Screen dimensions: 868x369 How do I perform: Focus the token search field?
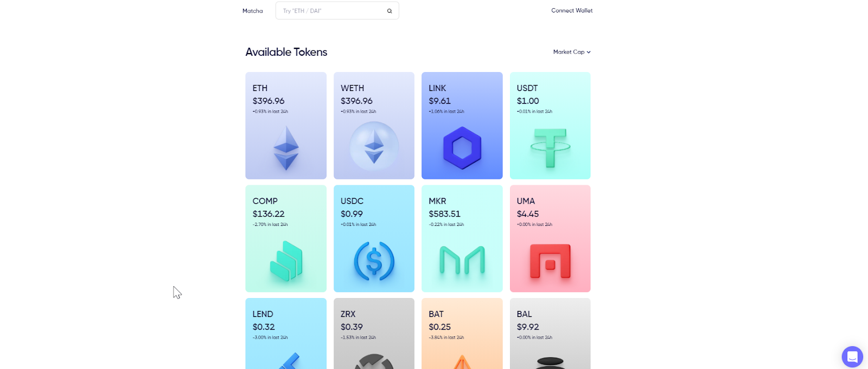tap(337, 11)
